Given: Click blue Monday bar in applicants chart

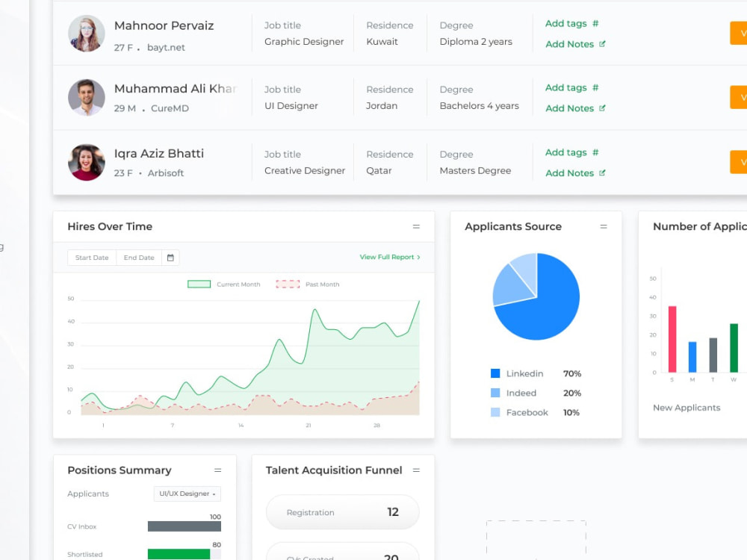Looking at the screenshot, I should pyautogui.click(x=692, y=357).
